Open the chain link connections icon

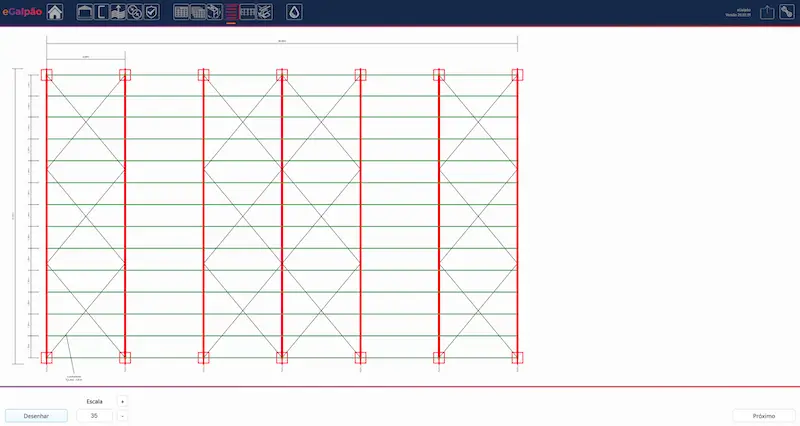pyautogui.click(x=134, y=13)
